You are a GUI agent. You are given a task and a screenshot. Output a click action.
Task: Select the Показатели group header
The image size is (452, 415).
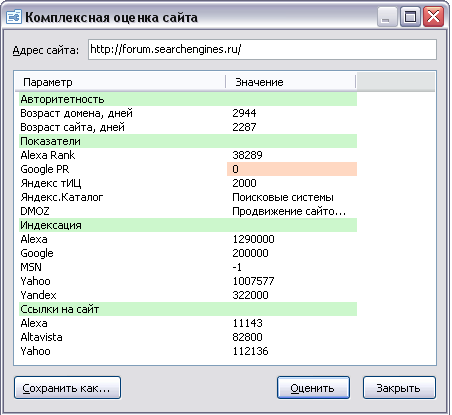[x=188, y=141]
